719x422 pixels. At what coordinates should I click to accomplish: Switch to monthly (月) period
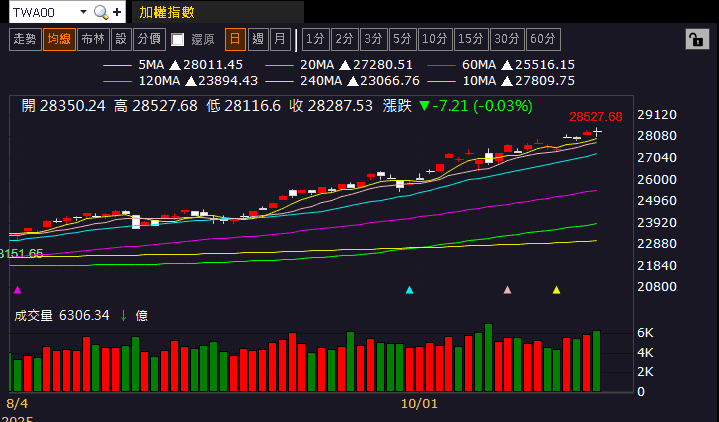pyautogui.click(x=280, y=39)
